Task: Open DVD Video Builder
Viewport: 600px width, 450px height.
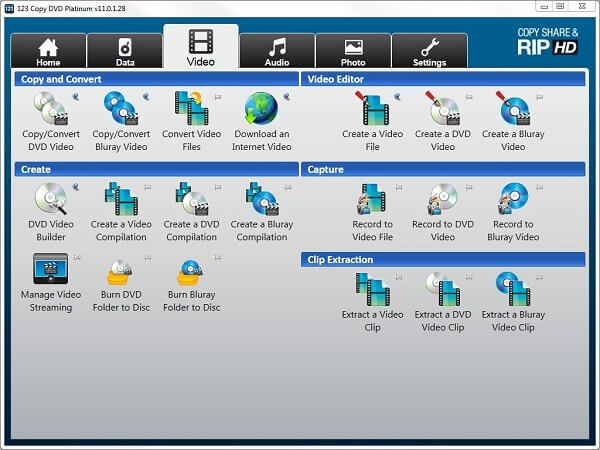Action: pos(50,200)
